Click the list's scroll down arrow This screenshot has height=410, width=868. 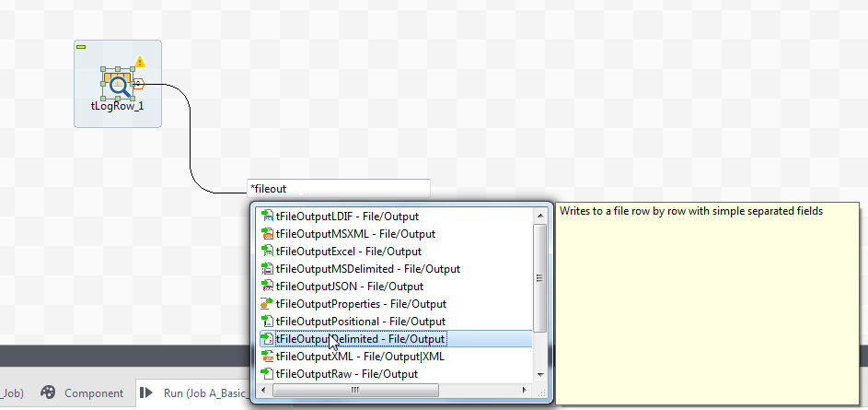(539, 375)
